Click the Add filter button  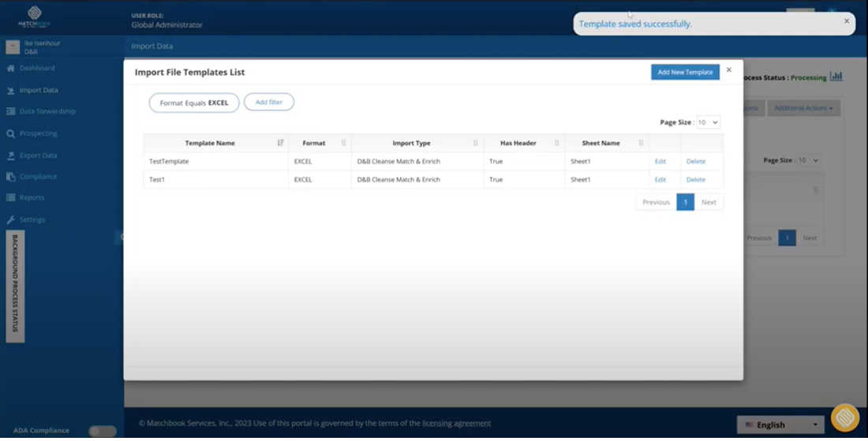pos(268,102)
